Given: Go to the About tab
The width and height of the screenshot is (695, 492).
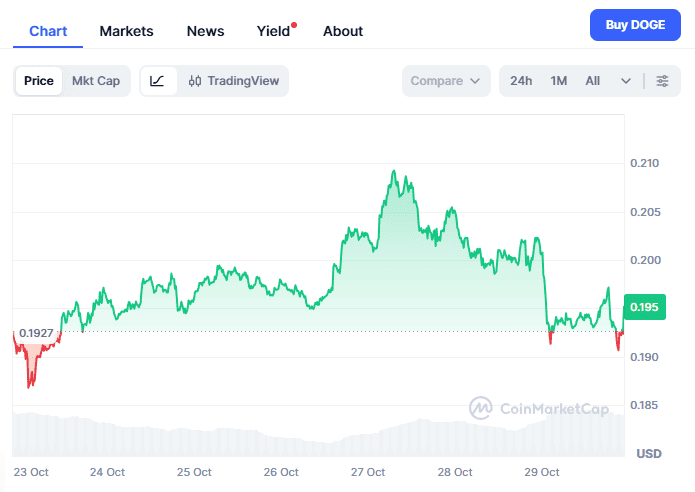Looking at the screenshot, I should [x=343, y=31].
